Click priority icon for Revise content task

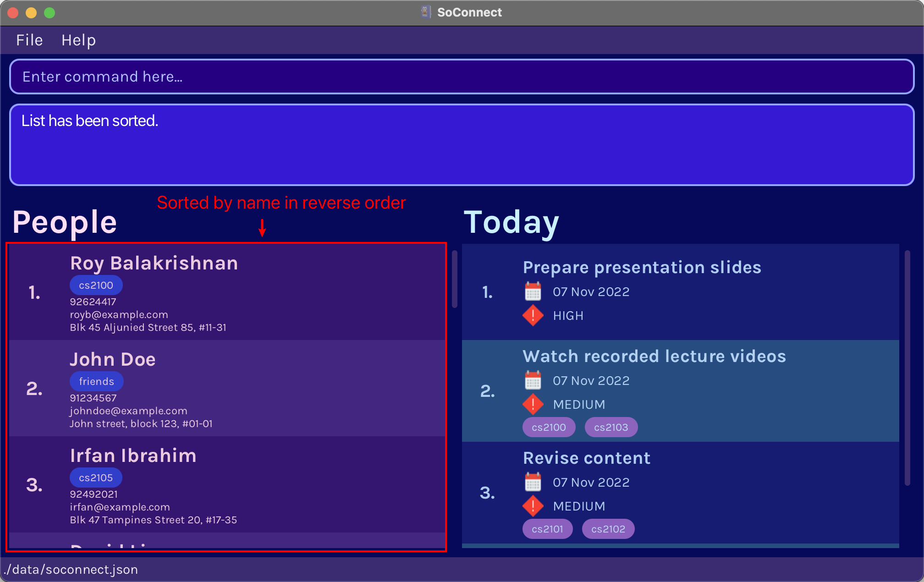(533, 506)
